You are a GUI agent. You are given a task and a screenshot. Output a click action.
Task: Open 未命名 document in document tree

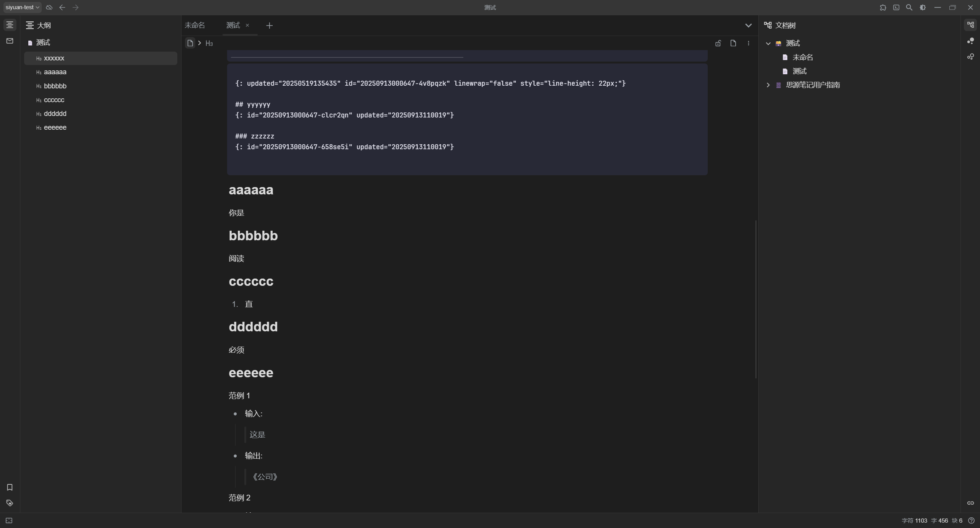tap(802, 57)
